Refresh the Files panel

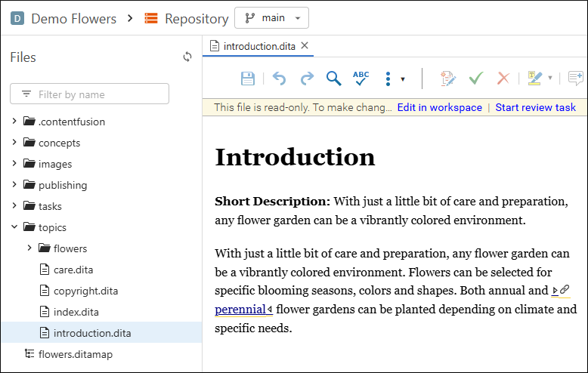point(187,57)
